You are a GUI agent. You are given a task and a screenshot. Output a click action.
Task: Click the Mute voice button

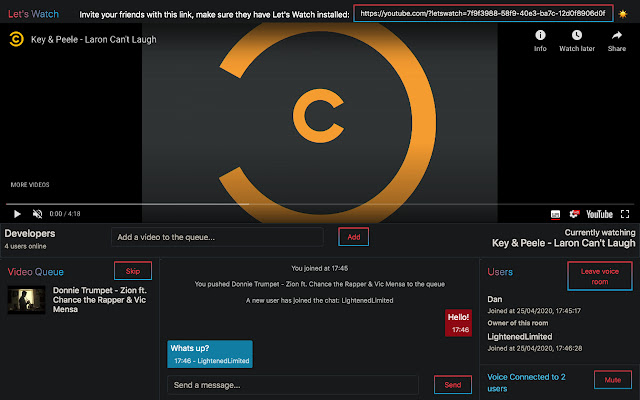pos(613,380)
